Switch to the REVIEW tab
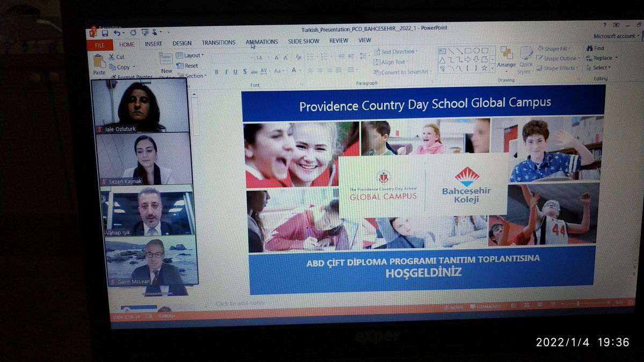This screenshot has width=644, height=362. tap(339, 41)
